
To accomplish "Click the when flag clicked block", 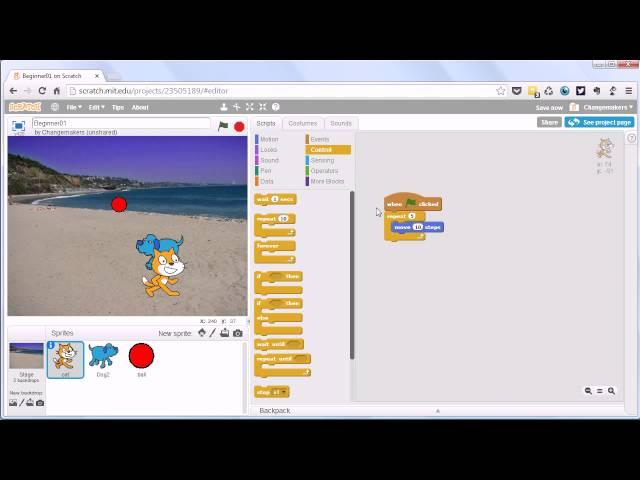I will click(x=413, y=202).
